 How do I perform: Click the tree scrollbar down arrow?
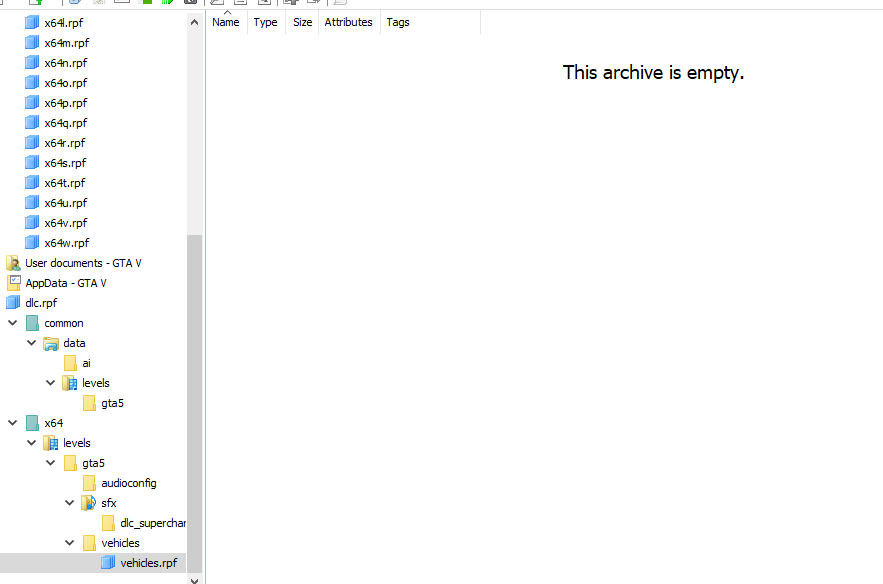tap(194, 579)
